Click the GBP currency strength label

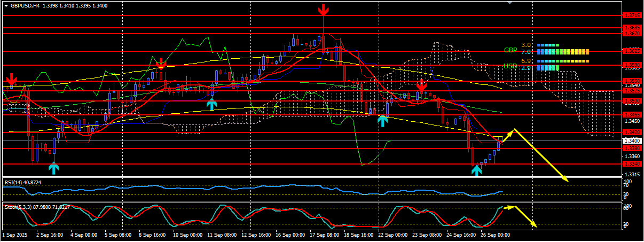510,50
